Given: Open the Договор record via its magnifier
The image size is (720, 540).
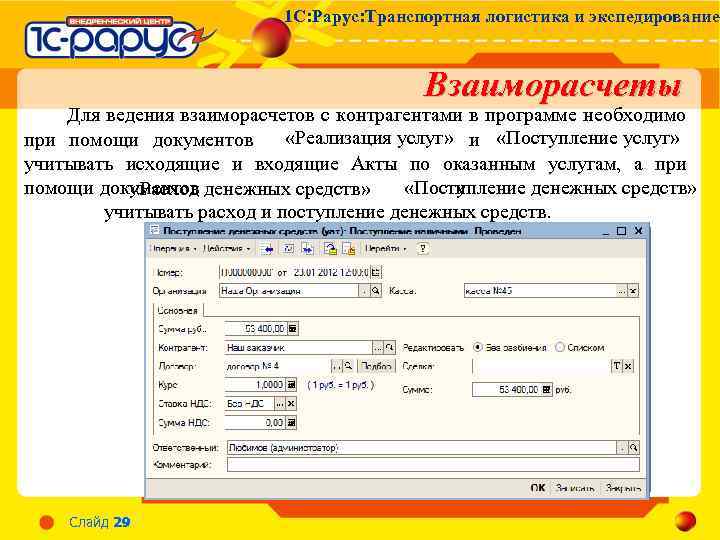Looking at the screenshot, I should pyautogui.click(x=348, y=366).
